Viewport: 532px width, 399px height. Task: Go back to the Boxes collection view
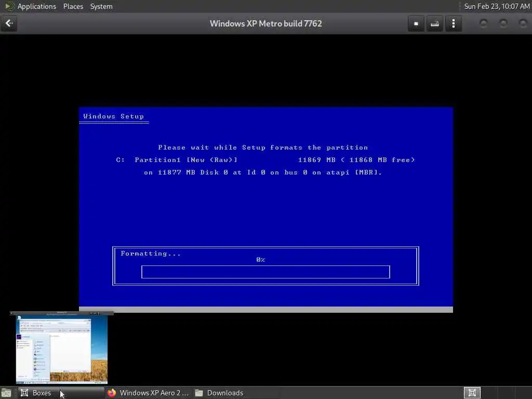(9, 23)
